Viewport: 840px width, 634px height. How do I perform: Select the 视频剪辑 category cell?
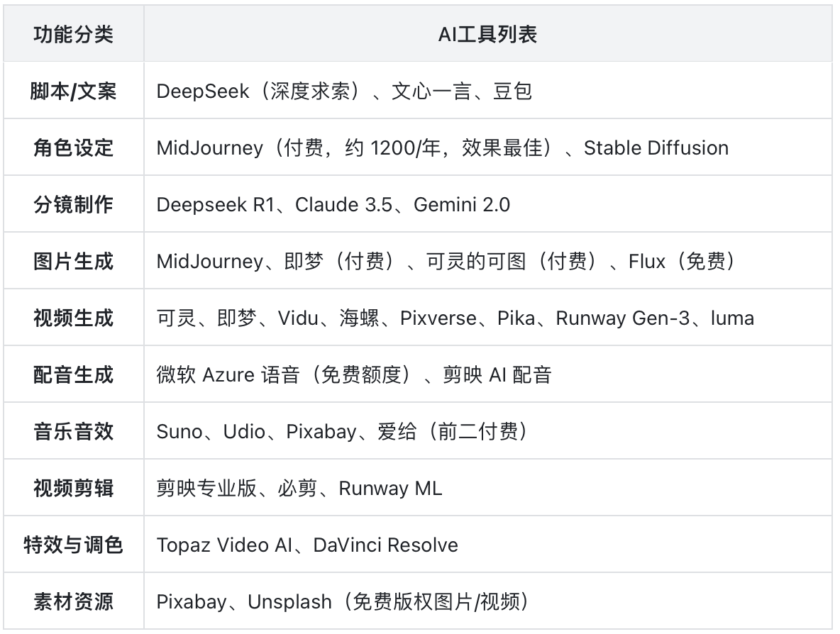tap(73, 489)
